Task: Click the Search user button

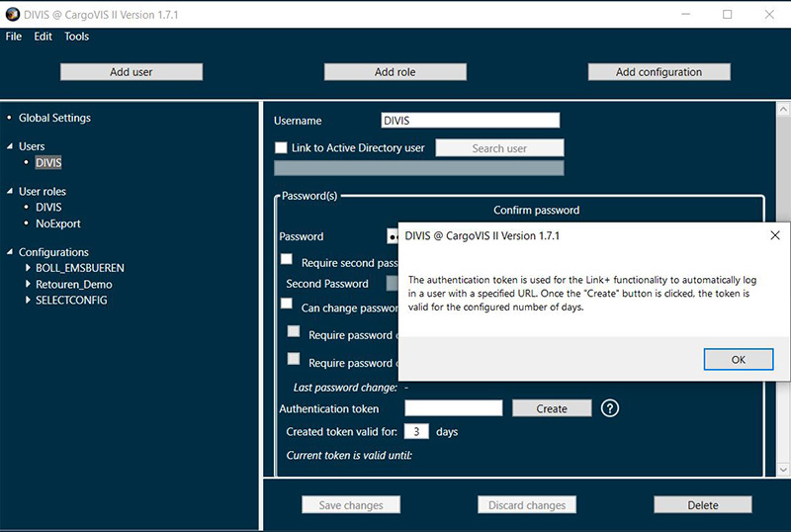Action: coord(499,148)
